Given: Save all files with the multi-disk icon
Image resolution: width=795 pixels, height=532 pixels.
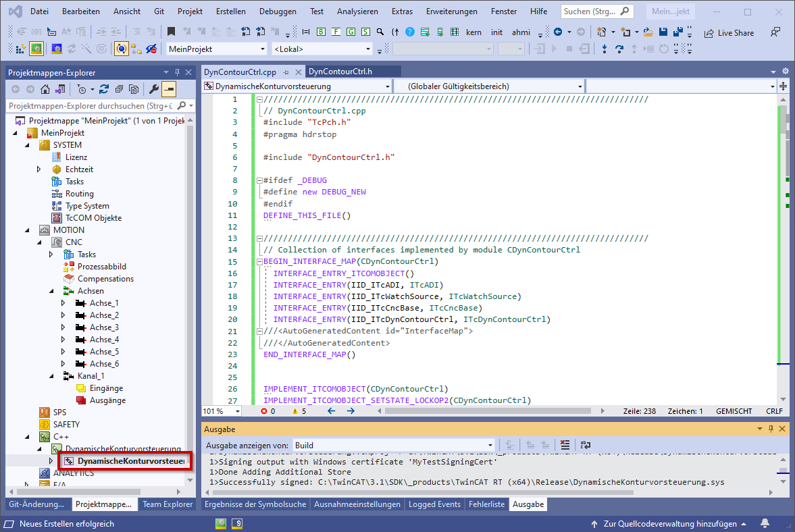Looking at the screenshot, I should point(678,32).
